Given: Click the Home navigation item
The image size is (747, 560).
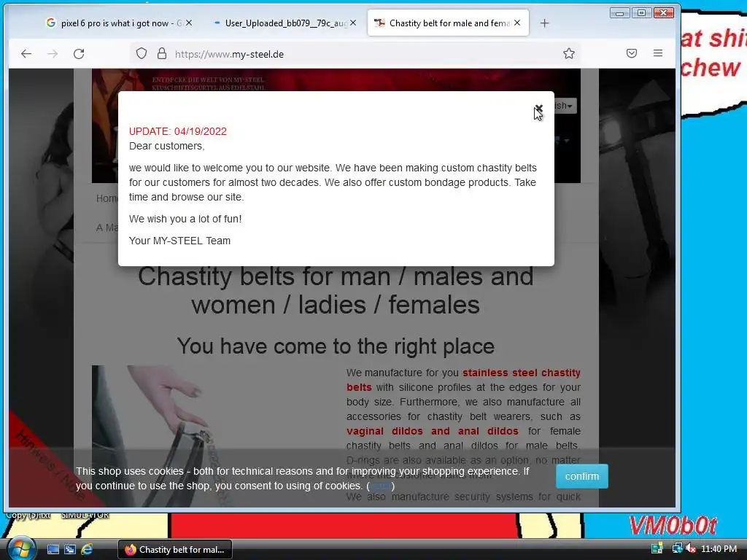Looking at the screenshot, I should [x=107, y=198].
